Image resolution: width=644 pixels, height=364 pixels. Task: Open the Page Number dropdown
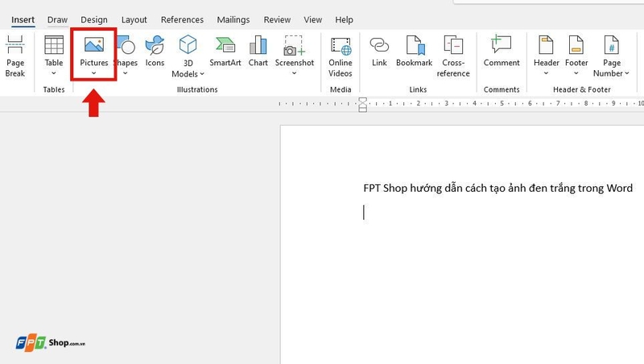pyautogui.click(x=627, y=73)
